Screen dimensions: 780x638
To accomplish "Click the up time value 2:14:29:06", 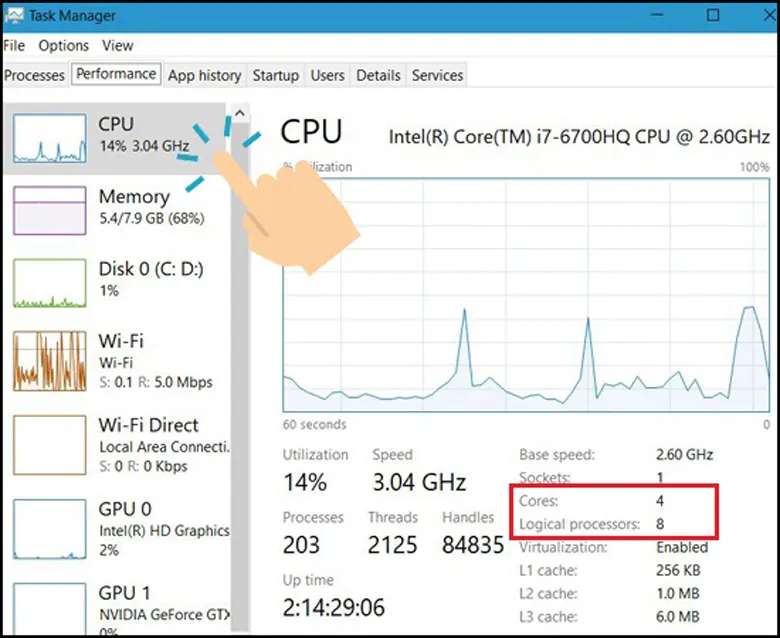I will coord(334,608).
